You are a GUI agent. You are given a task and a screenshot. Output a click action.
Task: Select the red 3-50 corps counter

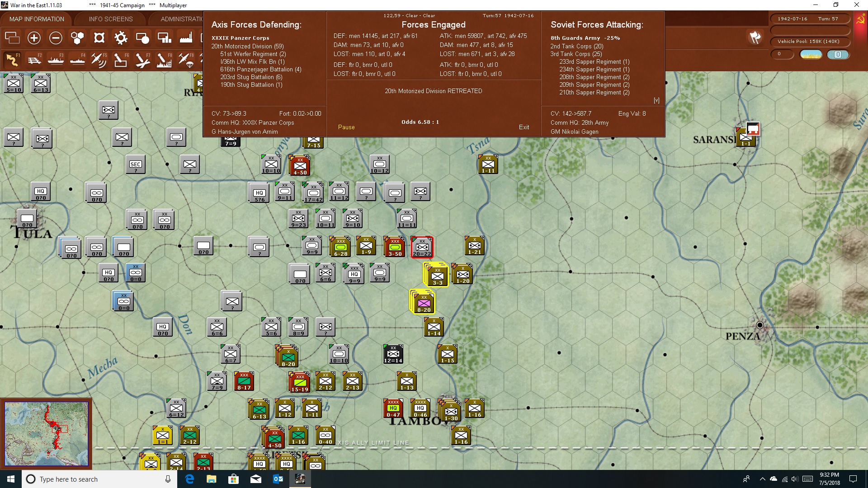coord(395,247)
